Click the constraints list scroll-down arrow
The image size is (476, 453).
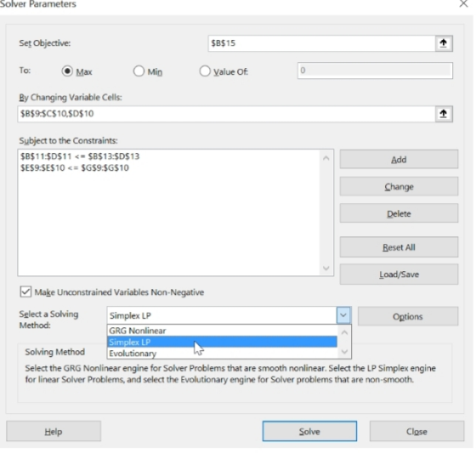pyautogui.click(x=326, y=268)
